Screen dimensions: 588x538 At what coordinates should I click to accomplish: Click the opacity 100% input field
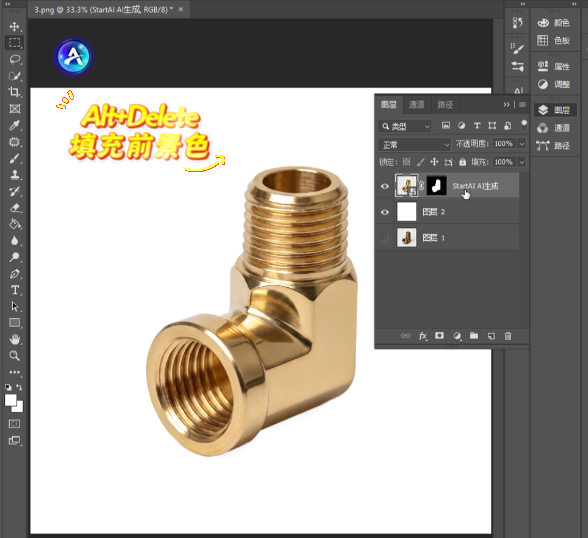coord(504,144)
